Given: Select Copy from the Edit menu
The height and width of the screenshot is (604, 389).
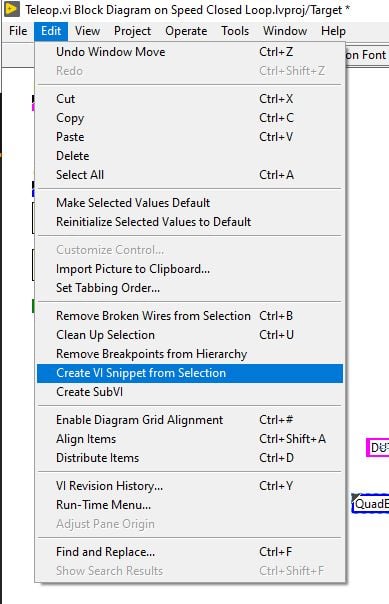Looking at the screenshot, I should [190, 118].
